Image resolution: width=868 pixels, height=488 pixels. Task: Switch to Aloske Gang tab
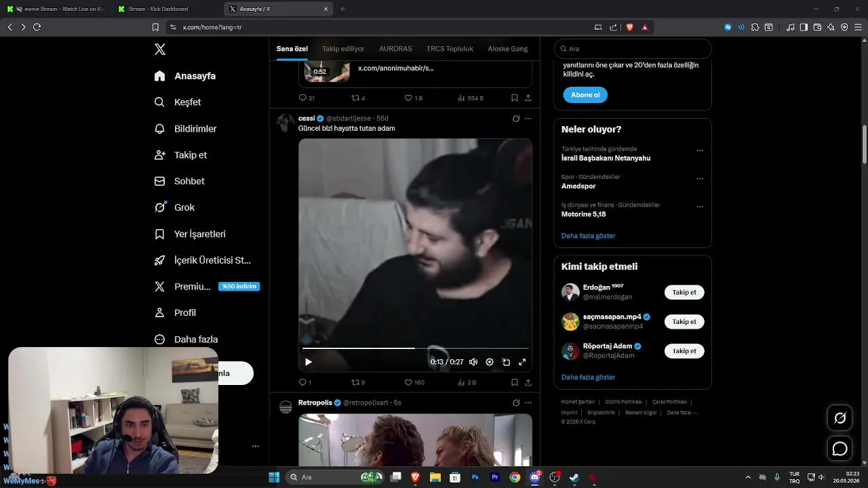coord(507,49)
